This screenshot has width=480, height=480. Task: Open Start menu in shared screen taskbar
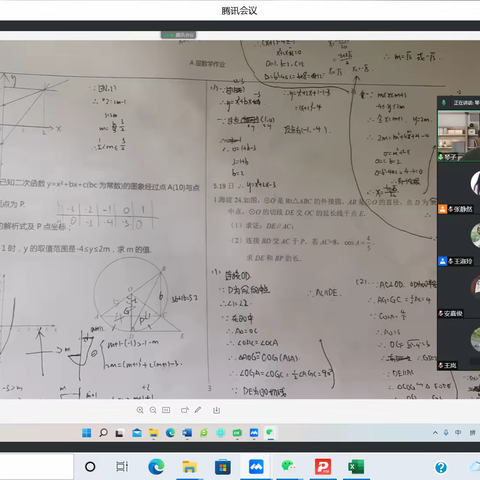pyautogui.click(x=87, y=433)
